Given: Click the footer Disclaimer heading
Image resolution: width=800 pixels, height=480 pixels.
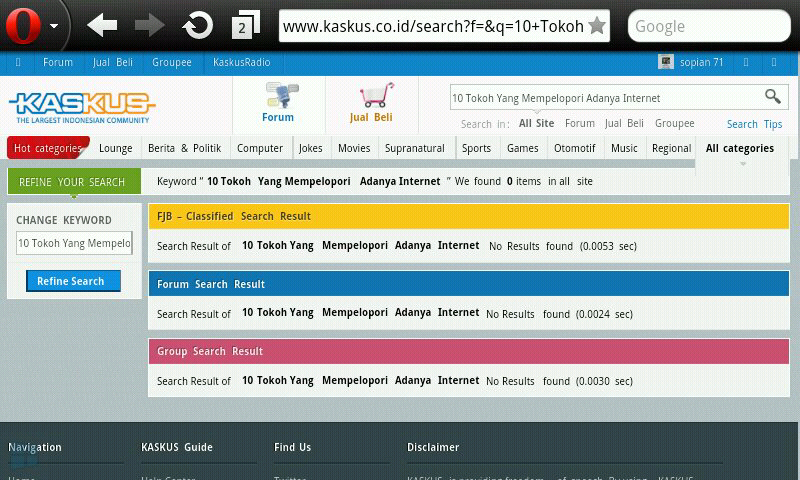Looking at the screenshot, I should (x=433, y=447).
